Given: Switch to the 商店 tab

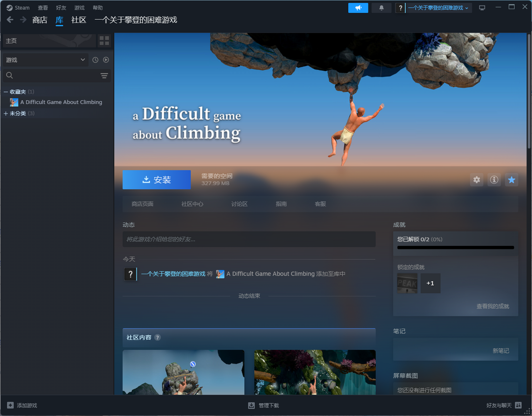Looking at the screenshot, I should (40, 20).
